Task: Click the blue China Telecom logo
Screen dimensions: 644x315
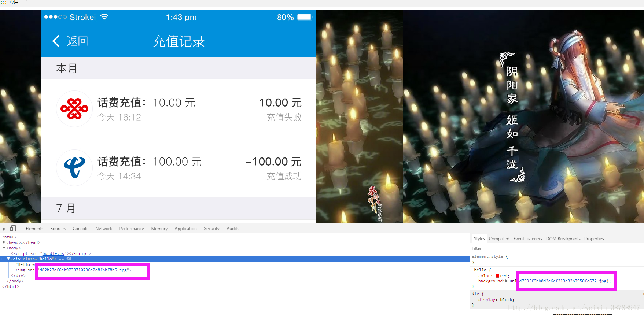Action: [x=74, y=168]
